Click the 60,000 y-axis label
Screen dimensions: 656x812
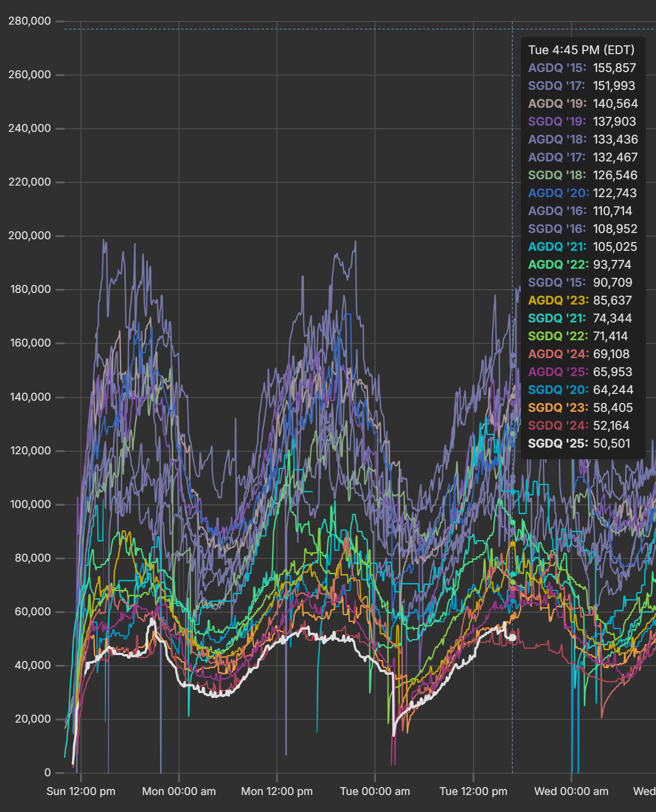click(33, 612)
